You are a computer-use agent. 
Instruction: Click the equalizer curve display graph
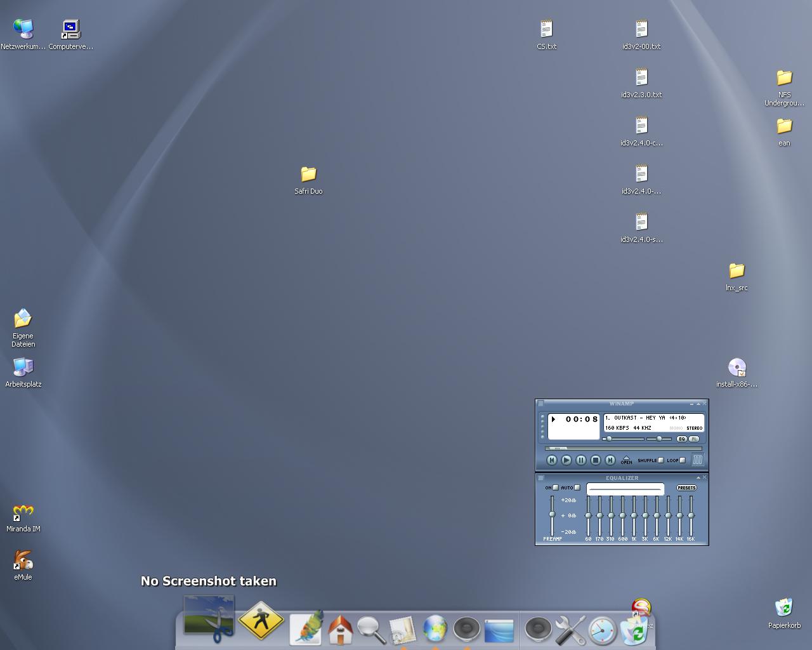(625, 489)
